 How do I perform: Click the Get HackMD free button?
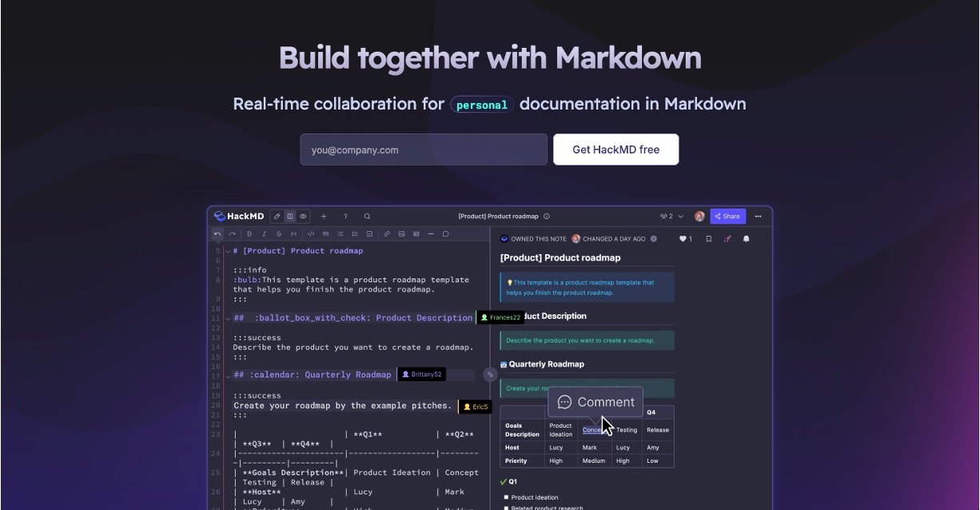click(615, 149)
